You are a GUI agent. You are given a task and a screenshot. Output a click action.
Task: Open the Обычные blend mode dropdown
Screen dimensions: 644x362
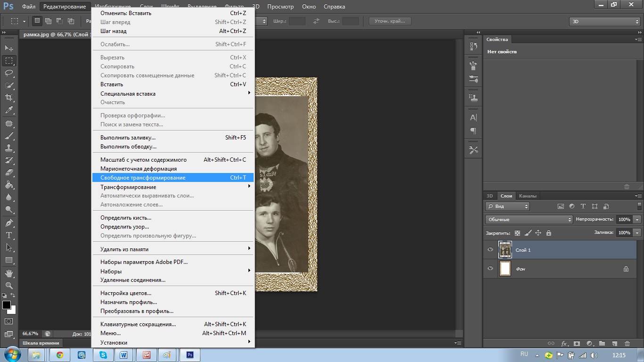(x=529, y=220)
